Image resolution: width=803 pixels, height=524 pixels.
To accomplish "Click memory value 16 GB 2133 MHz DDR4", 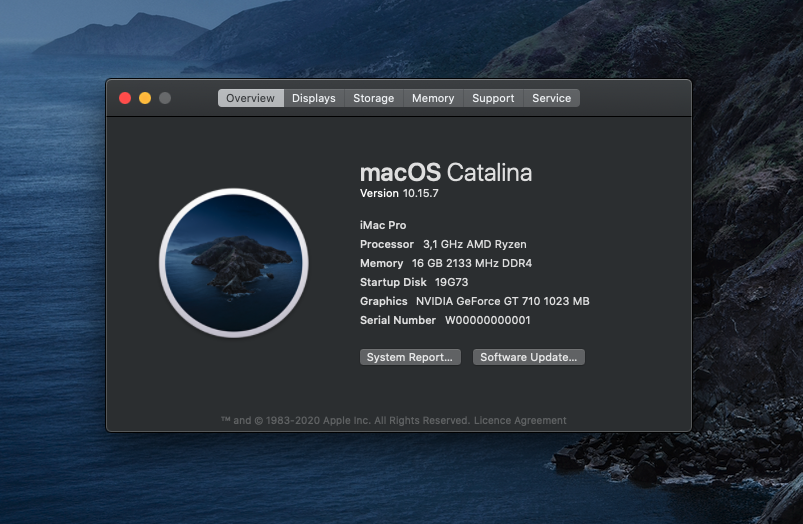I will tap(472, 263).
